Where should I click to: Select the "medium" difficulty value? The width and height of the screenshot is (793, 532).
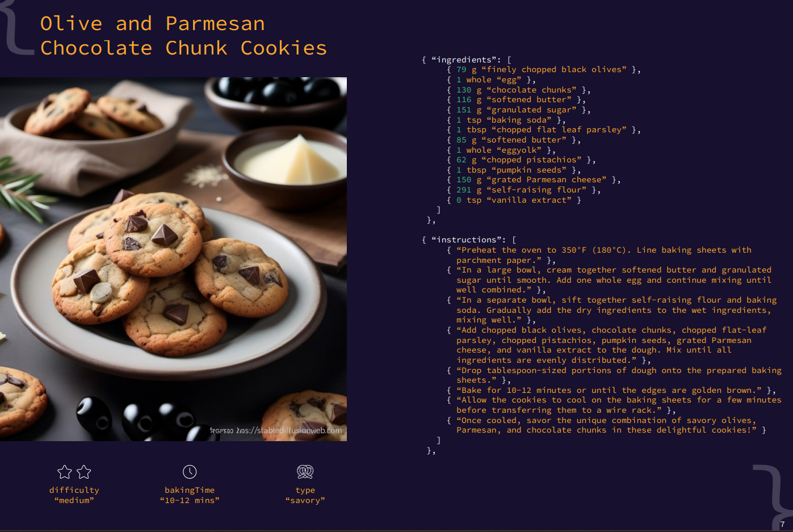pos(74,500)
